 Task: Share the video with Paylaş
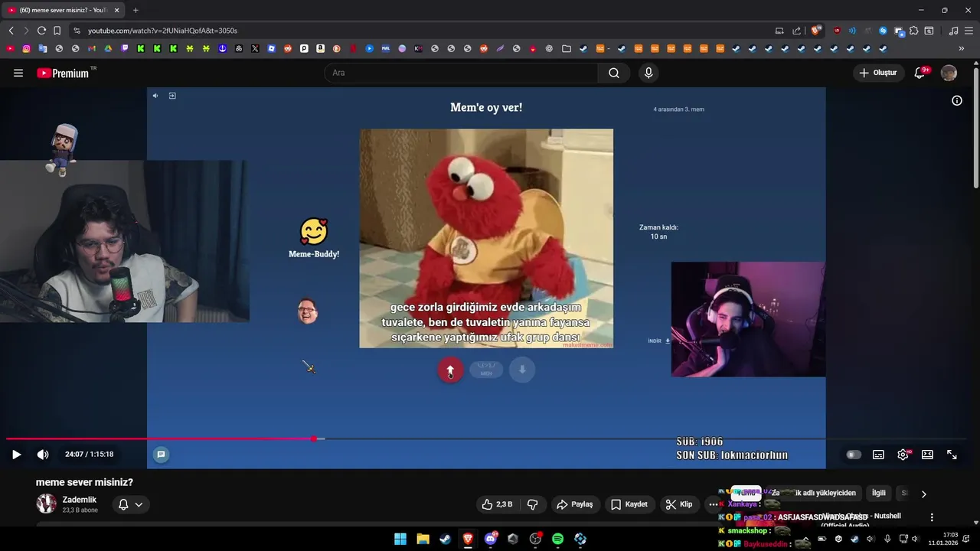click(575, 504)
